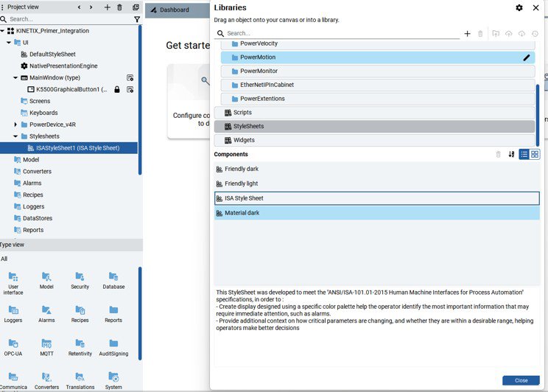
Task: Select Friendly light stylesheet component
Action: point(377,184)
